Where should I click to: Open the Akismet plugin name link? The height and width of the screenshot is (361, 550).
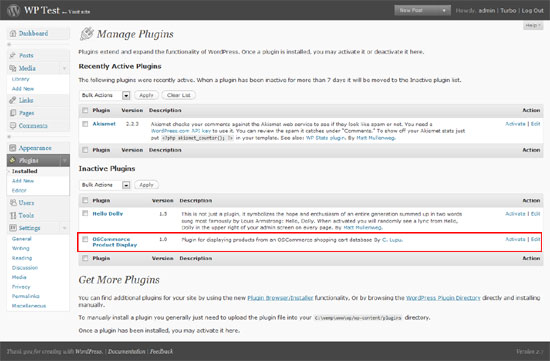(104, 124)
